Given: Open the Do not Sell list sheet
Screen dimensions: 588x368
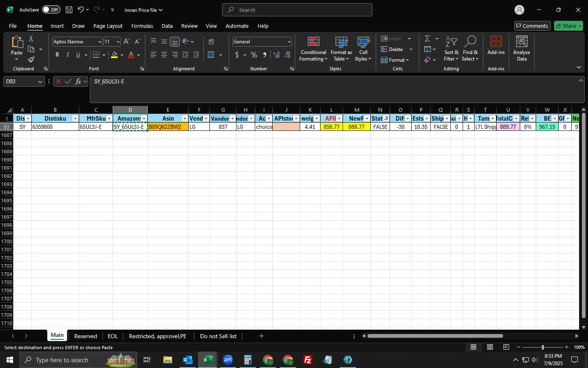Looking at the screenshot, I should 218,336.
